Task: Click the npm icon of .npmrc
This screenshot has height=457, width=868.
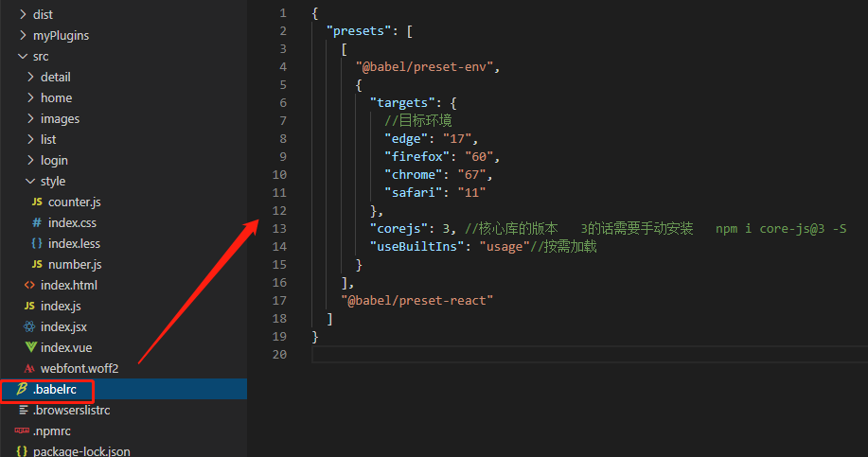Action: [22, 431]
